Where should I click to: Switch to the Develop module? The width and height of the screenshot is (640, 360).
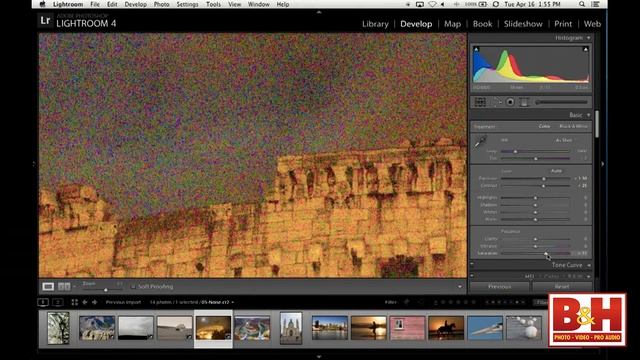[416, 24]
